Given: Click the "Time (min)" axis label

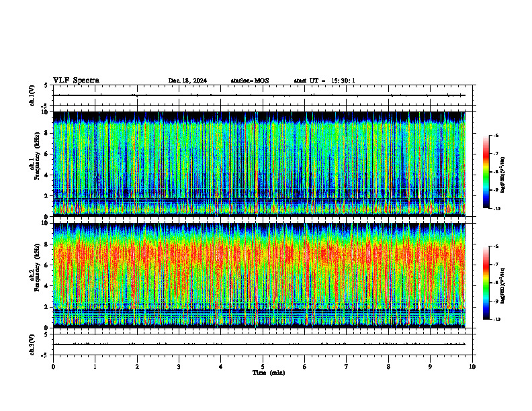Looking at the screenshot, I should [x=269, y=373].
